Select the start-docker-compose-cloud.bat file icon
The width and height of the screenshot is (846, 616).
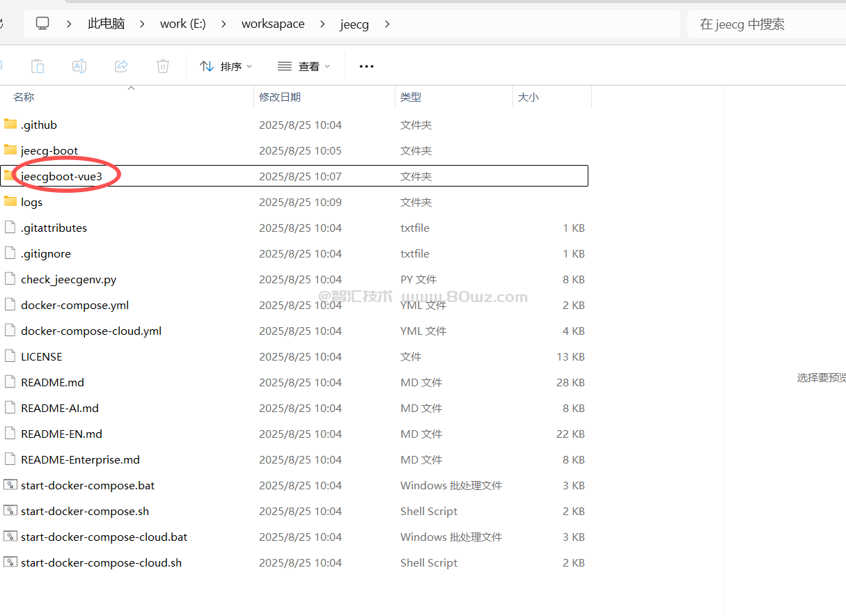pyautogui.click(x=10, y=537)
